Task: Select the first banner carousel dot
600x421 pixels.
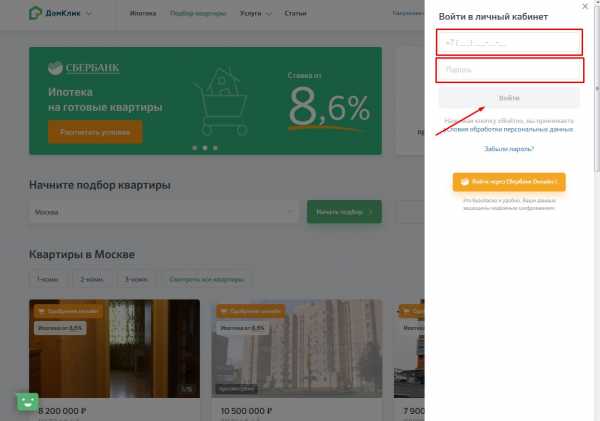Action: (193, 148)
